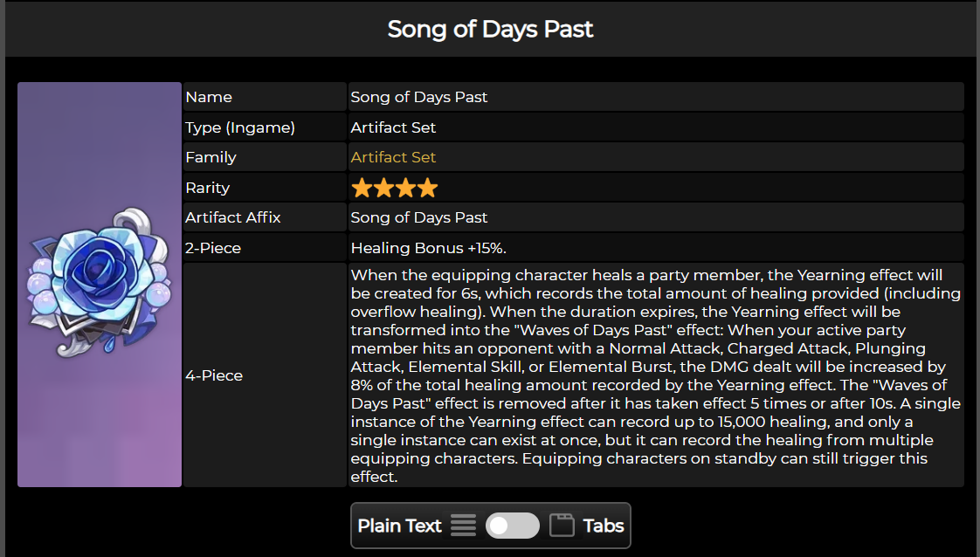Click the plain text lines icon
980x557 pixels.
[463, 526]
